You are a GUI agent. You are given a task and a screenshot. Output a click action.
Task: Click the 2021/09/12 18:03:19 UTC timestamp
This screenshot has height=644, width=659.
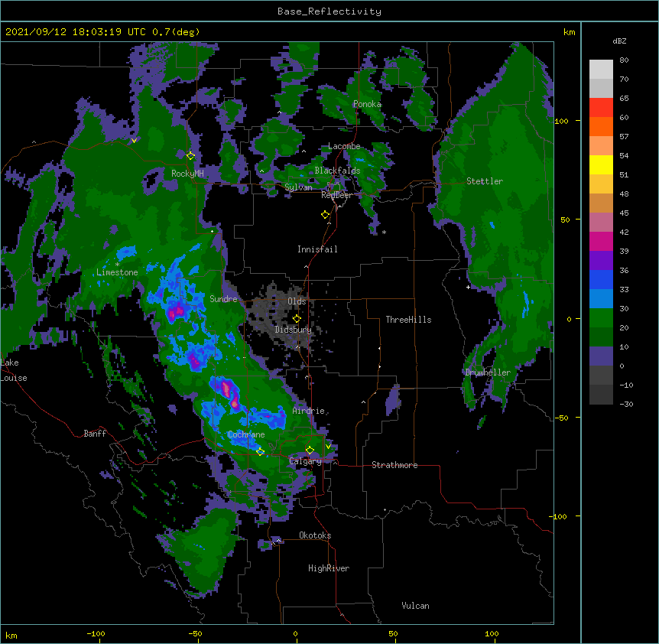click(75, 32)
